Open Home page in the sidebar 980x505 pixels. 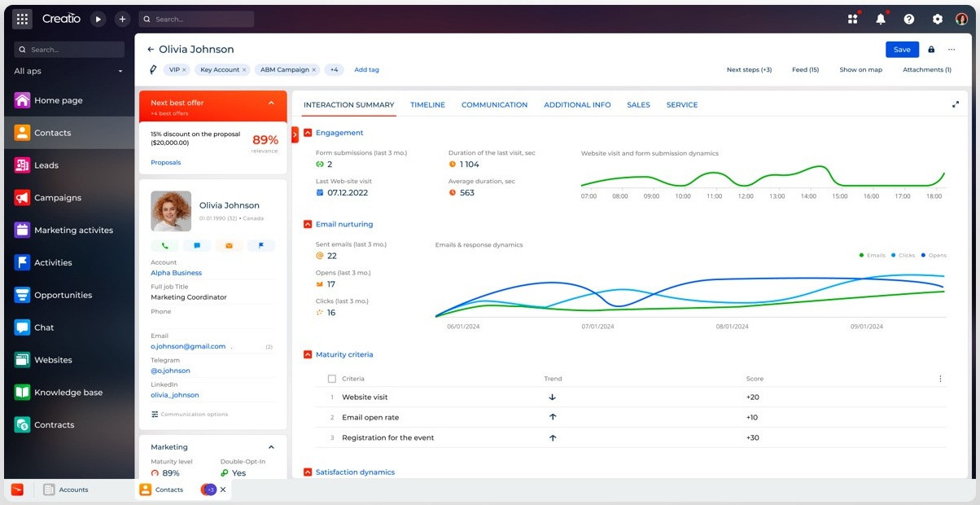point(69,100)
